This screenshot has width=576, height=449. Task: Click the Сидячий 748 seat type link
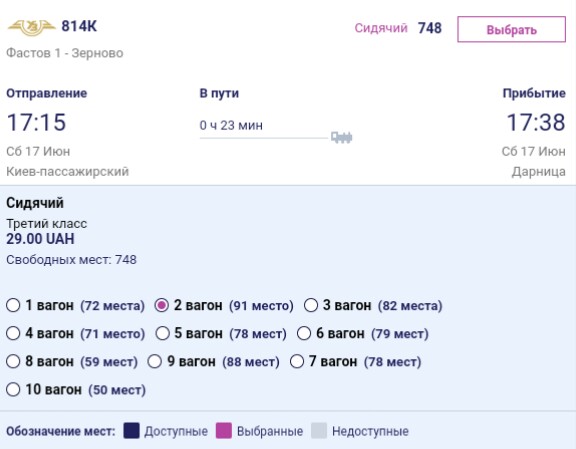[x=398, y=28]
